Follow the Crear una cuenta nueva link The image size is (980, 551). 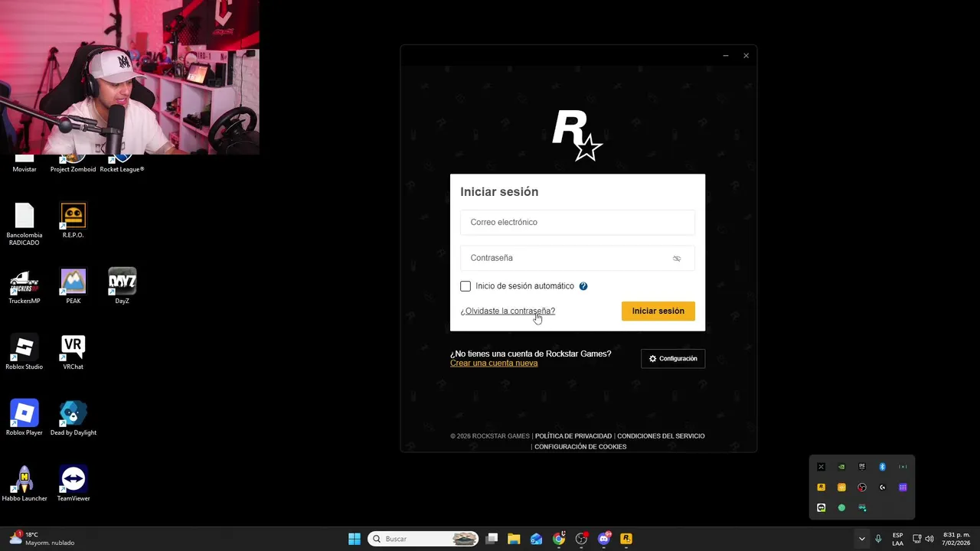pyautogui.click(x=494, y=364)
